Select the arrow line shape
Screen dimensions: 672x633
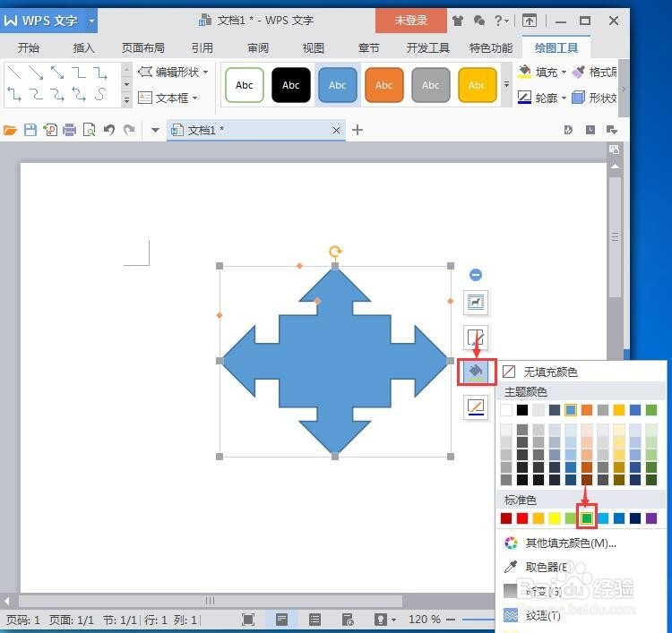click(36, 73)
